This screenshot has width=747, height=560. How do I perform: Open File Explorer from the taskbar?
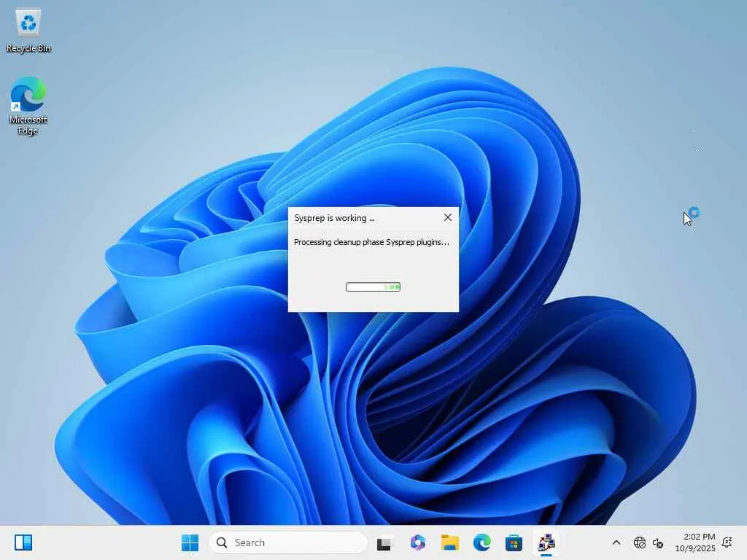tap(449, 542)
